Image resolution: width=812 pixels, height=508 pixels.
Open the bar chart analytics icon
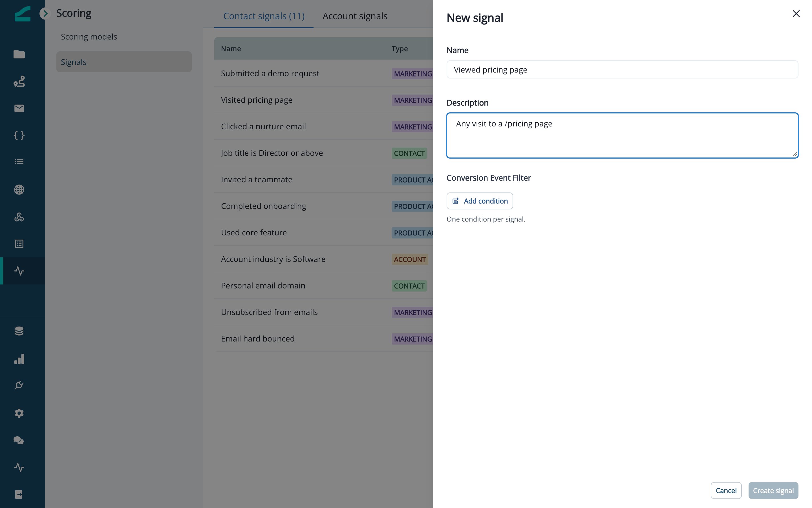point(19,359)
